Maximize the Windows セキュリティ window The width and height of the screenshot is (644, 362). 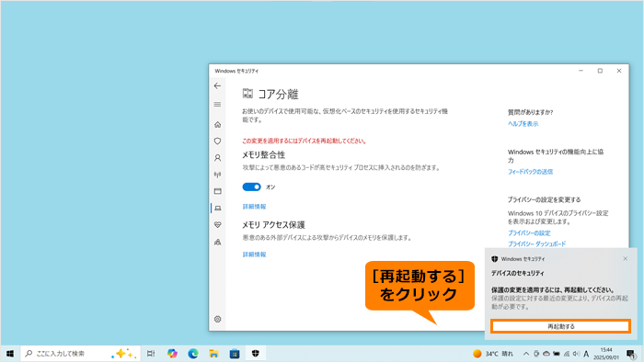(x=600, y=71)
